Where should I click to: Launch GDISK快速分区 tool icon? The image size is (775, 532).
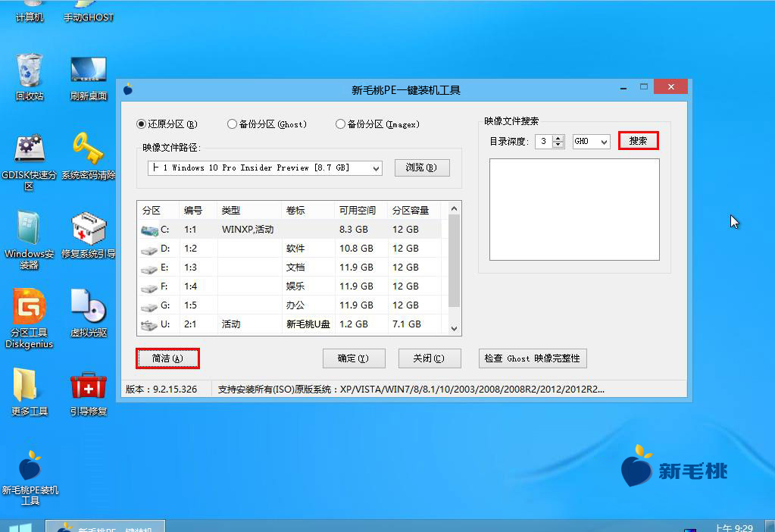tap(29, 161)
